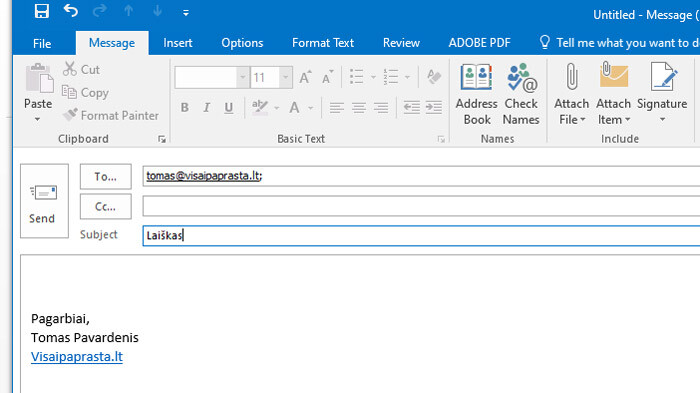Screen dimensions: 700x393
Task: Toggle bold formatting
Action: click(184, 108)
